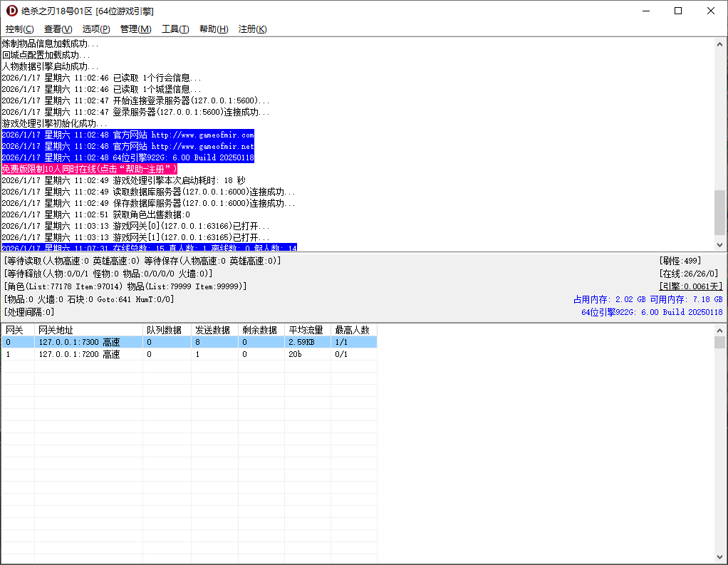
Task: Click the 最高人数 column header
Action: (353, 330)
